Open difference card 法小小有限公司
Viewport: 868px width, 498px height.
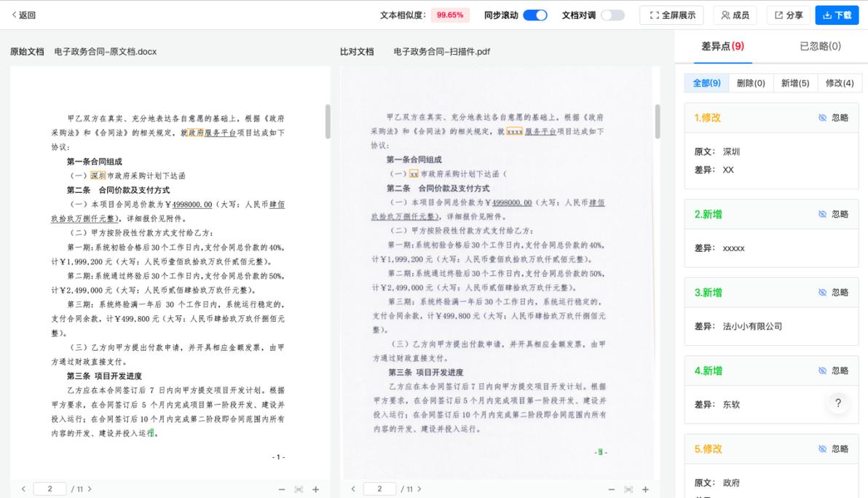pyautogui.click(x=771, y=312)
